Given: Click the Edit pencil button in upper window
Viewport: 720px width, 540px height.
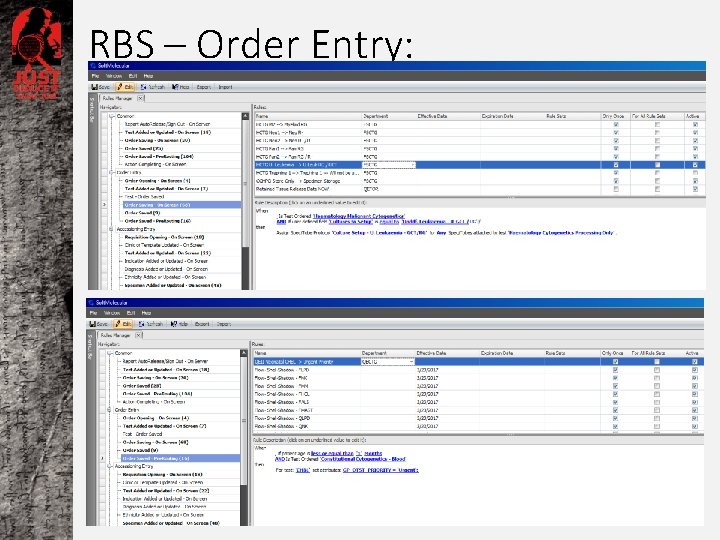Looking at the screenshot, I should click(125, 87).
